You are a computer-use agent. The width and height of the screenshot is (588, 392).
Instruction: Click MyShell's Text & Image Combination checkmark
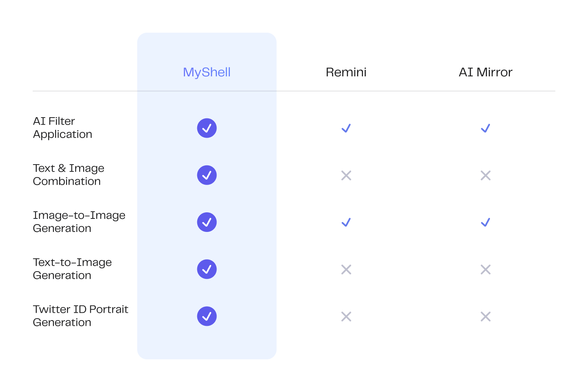coord(207,175)
